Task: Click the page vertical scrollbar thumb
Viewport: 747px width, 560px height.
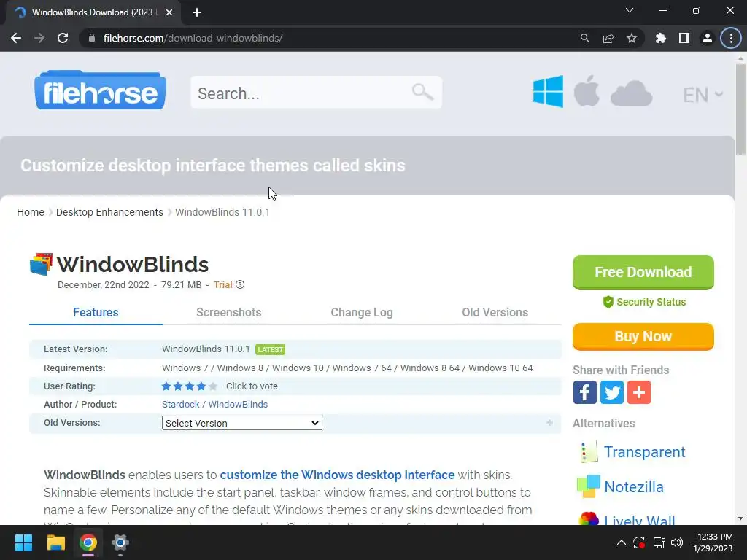Action: click(740, 109)
